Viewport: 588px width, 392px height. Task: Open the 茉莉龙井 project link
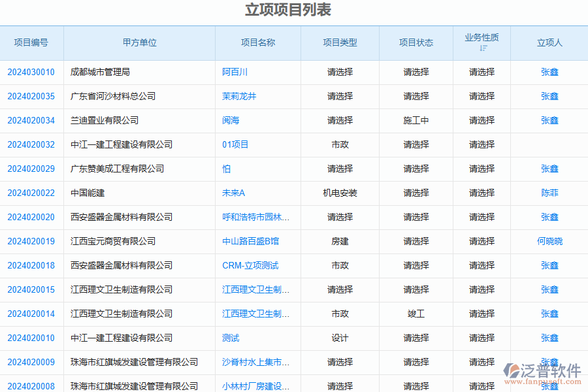239,96
